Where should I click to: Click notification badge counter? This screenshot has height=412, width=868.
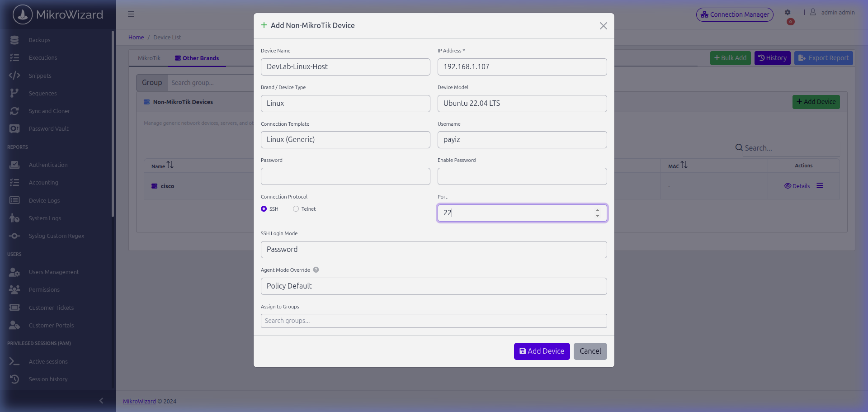click(790, 22)
